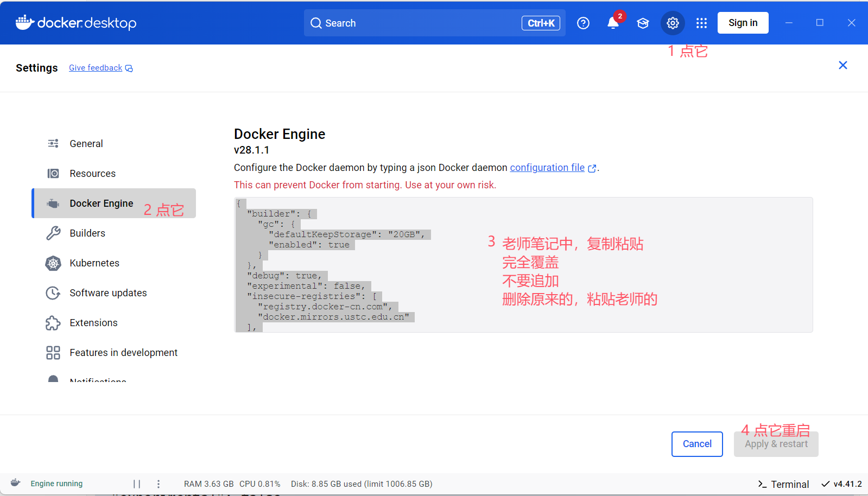Pause the engine with the pause icon
Viewport: 868px width, 496px height.
(137, 484)
